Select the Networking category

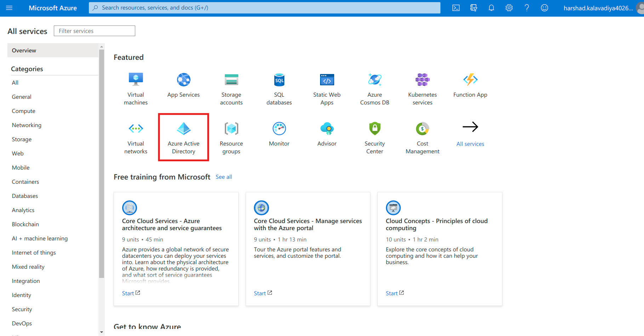click(x=27, y=125)
